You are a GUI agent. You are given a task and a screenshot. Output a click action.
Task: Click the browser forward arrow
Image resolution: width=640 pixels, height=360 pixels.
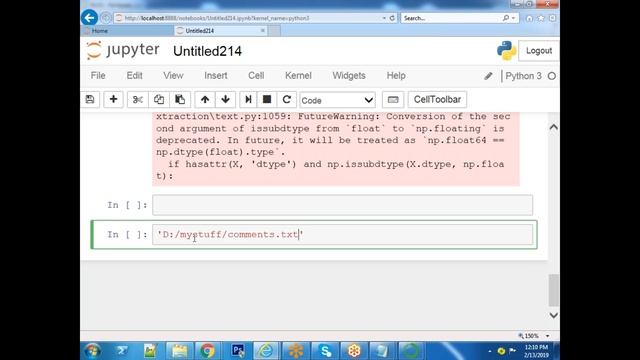tap(106, 18)
